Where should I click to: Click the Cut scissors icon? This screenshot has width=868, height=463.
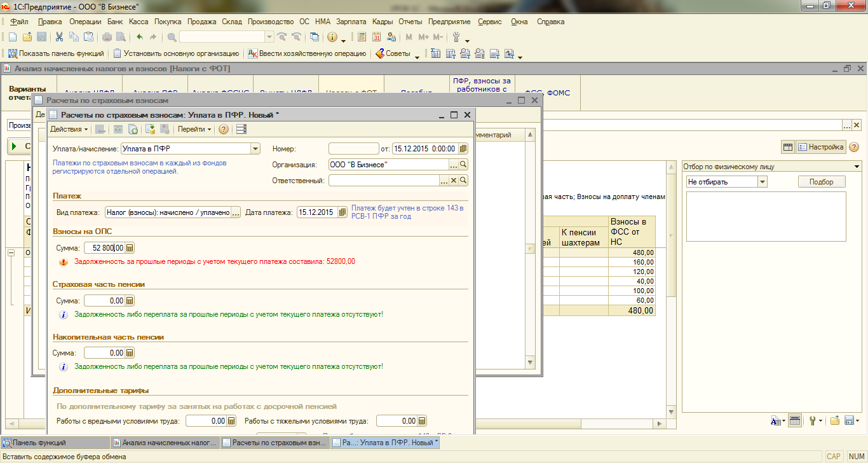point(59,37)
